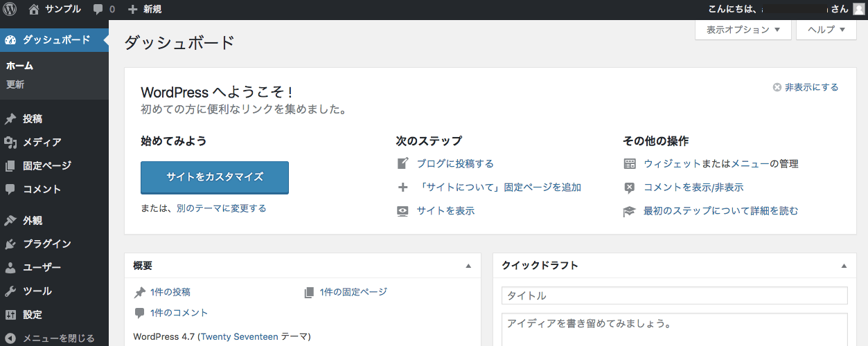Collapse the クイックドラフト panel arrow

844,266
